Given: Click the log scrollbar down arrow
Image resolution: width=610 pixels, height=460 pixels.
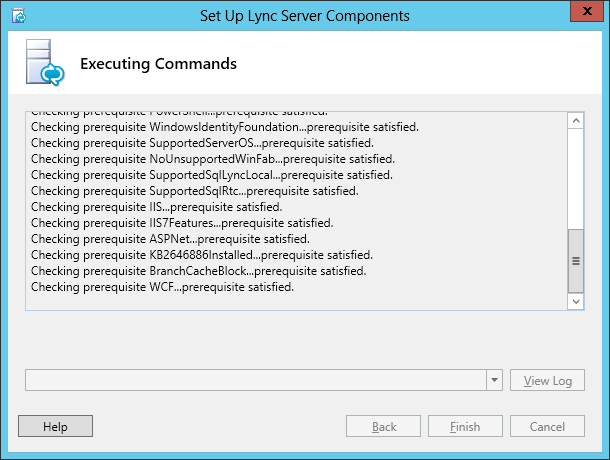Looking at the screenshot, I should coord(575,300).
